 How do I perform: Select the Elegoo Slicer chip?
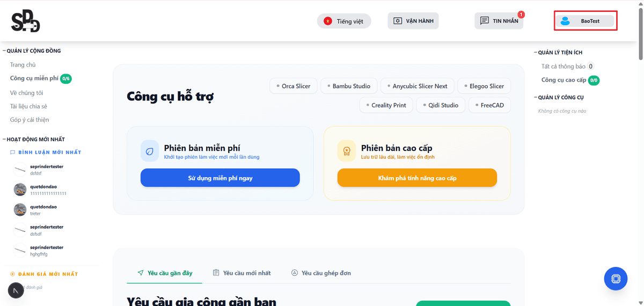(485, 86)
